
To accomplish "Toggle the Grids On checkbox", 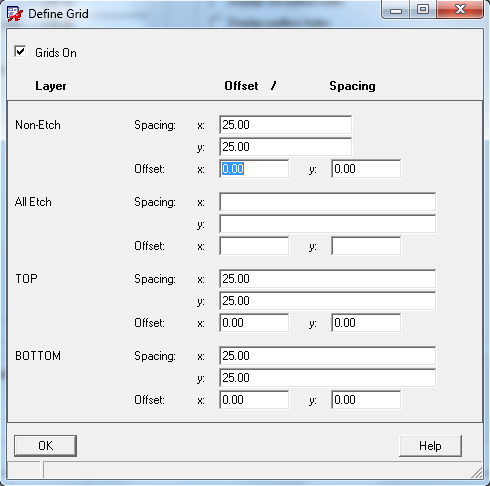I will coord(20,52).
